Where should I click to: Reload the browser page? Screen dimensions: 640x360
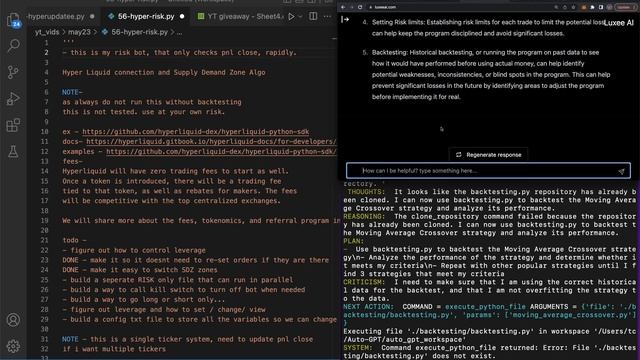[x=360, y=7]
